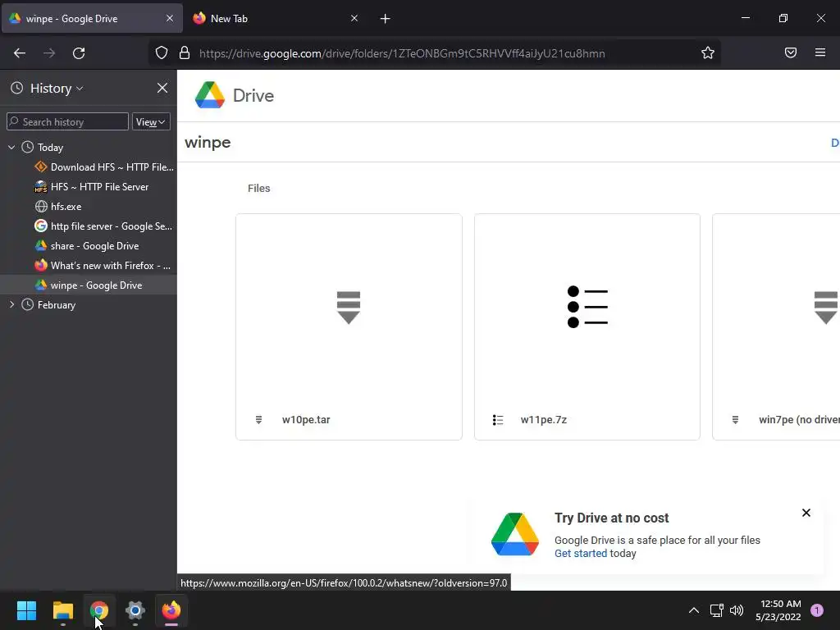Open the Windows Start menu
This screenshot has height=630, width=840.
click(26, 610)
